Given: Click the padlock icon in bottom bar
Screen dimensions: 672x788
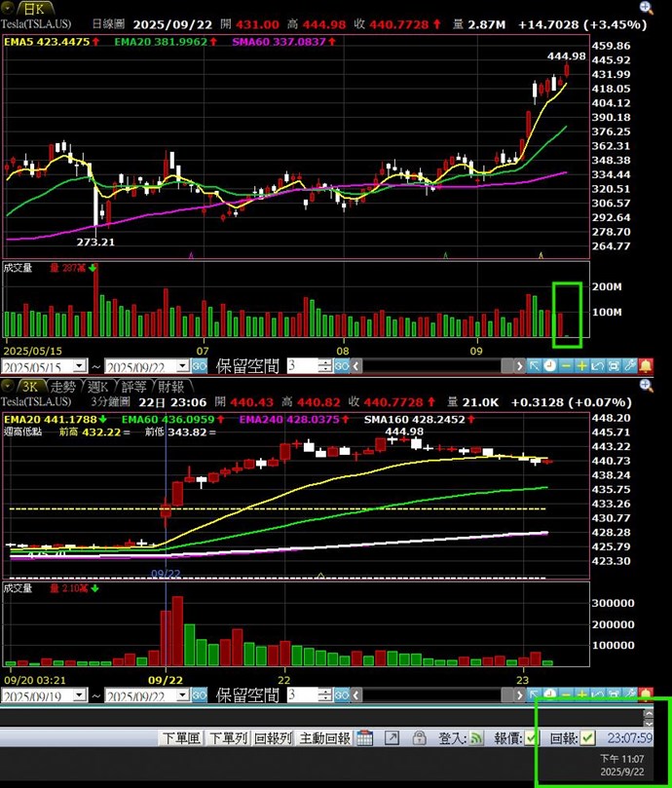Looking at the screenshot, I should tap(417, 738).
